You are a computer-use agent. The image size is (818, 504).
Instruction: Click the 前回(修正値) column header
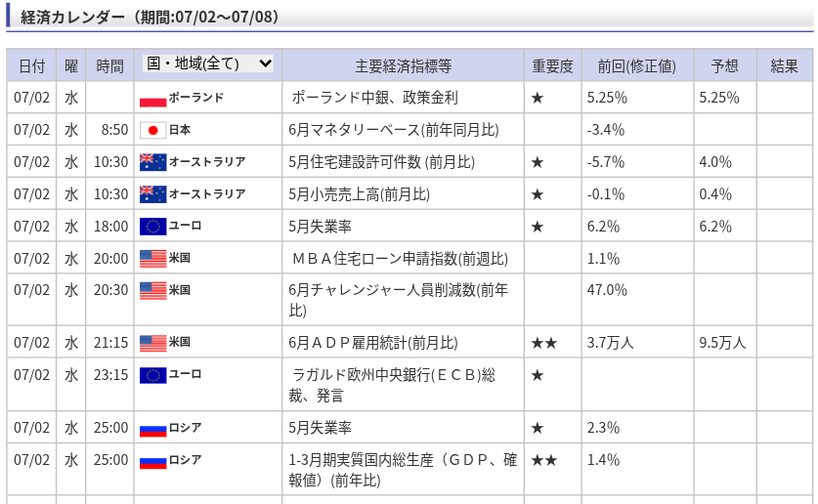click(x=637, y=66)
